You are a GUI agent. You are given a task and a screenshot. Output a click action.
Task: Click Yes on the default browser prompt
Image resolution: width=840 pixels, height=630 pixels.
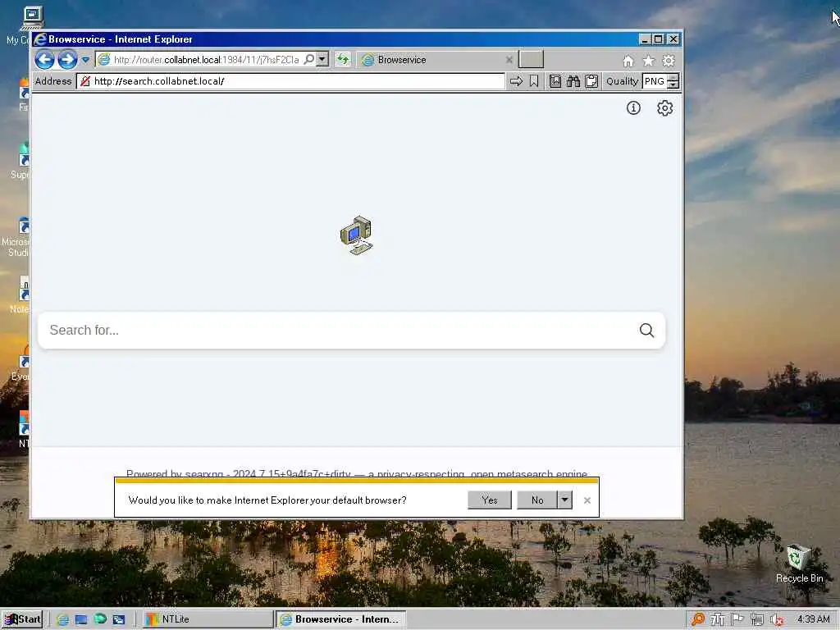pos(490,500)
